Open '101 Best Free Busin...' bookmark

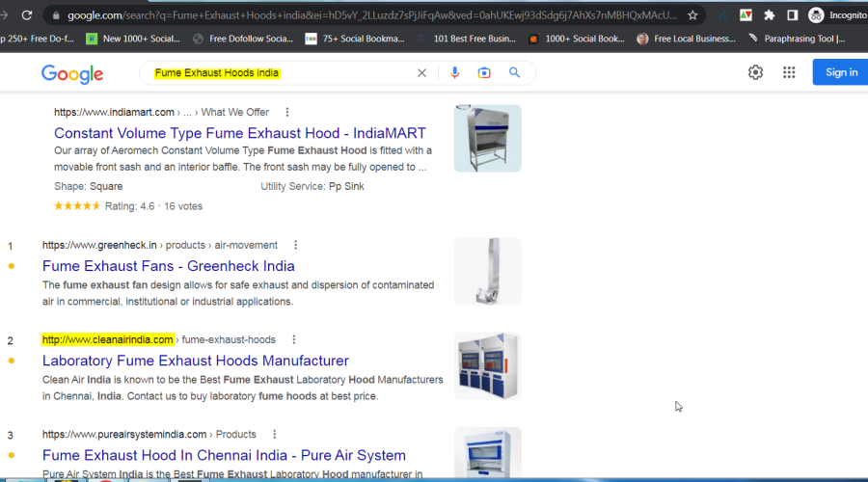click(468, 39)
